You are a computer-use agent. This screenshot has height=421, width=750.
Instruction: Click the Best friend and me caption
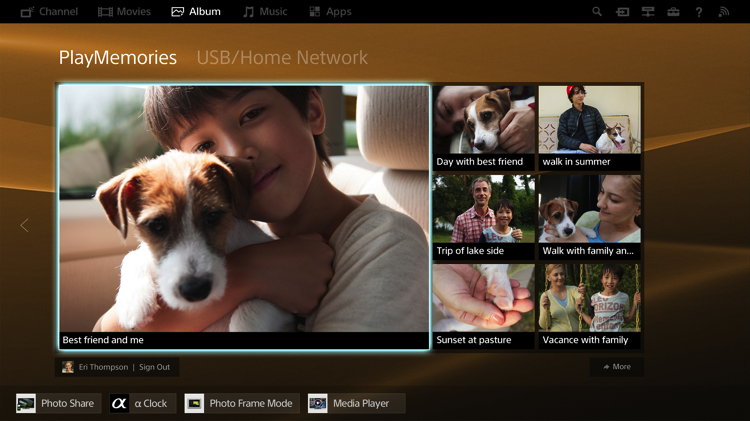point(103,340)
